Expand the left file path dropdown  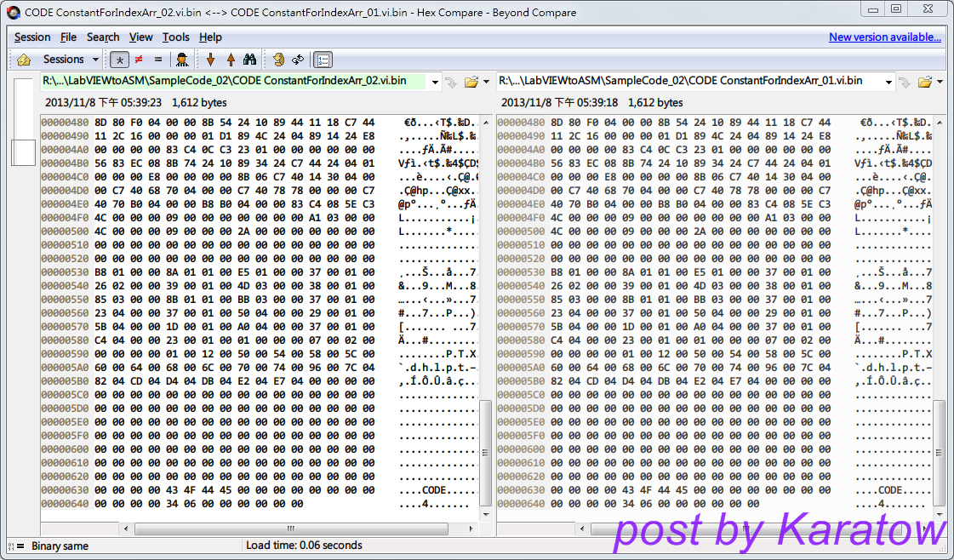coord(434,83)
